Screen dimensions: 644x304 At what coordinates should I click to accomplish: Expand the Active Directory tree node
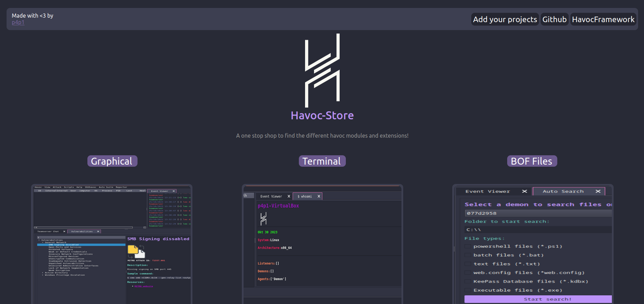43,273
